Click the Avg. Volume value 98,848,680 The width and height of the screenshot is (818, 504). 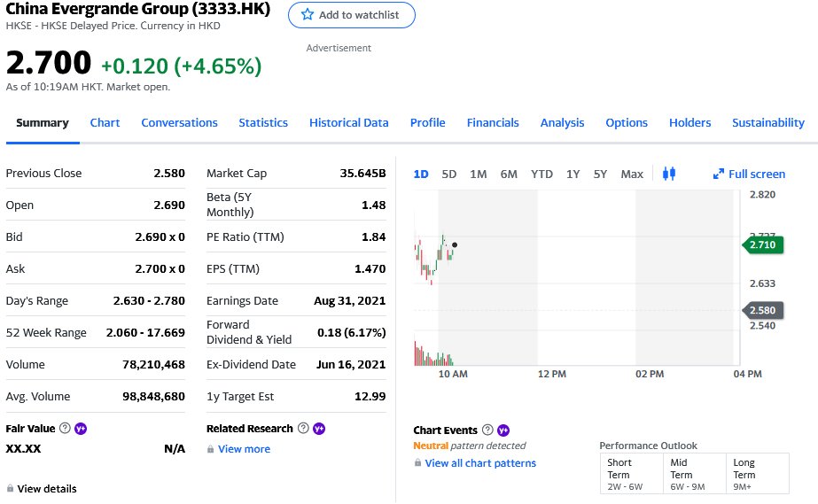pos(153,396)
